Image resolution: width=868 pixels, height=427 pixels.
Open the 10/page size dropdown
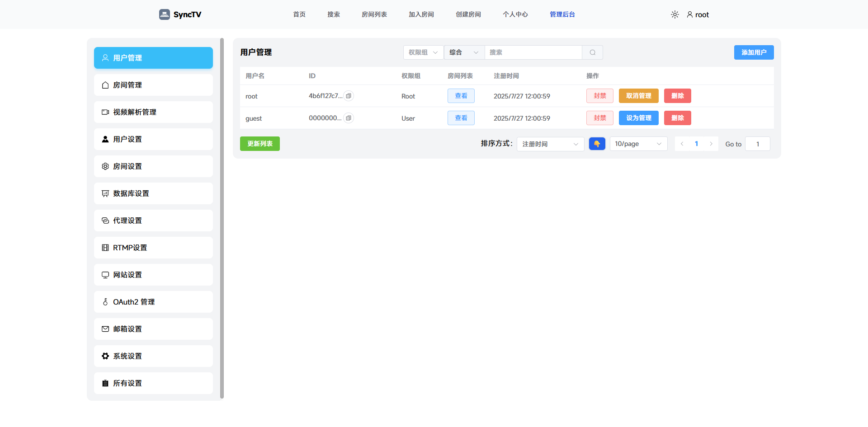tap(638, 144)
